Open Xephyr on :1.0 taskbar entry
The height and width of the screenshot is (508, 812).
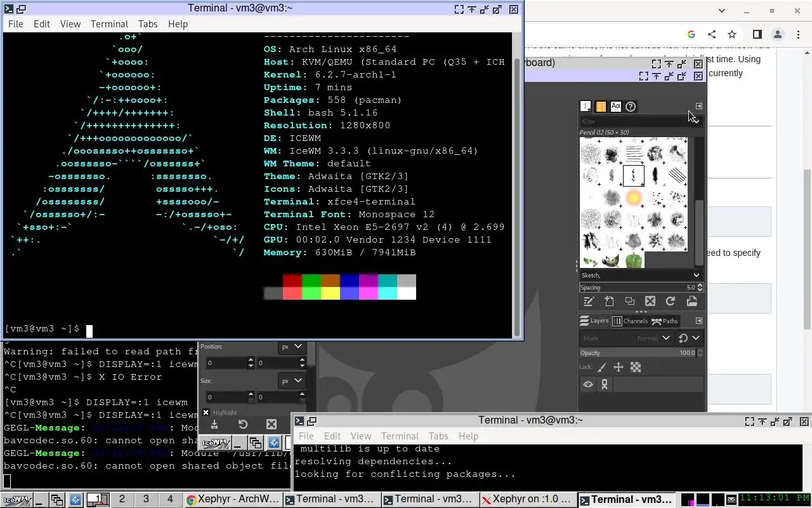point(528,500)
